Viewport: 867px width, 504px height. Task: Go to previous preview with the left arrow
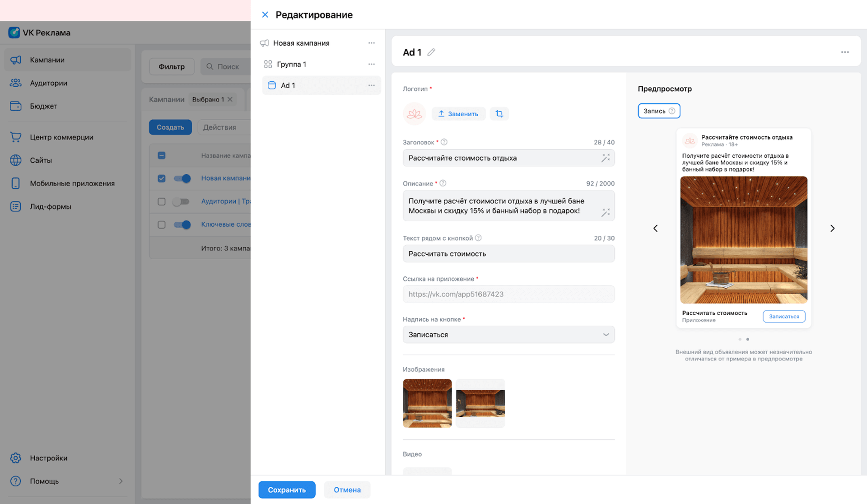(x=656, y=229)
